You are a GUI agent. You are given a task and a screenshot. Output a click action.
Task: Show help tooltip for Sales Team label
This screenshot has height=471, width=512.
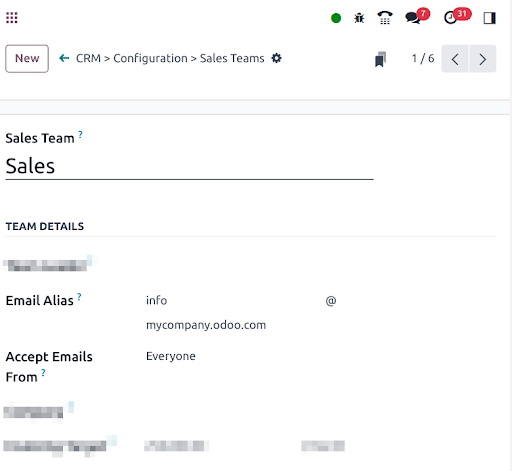[x=80, y=134]
